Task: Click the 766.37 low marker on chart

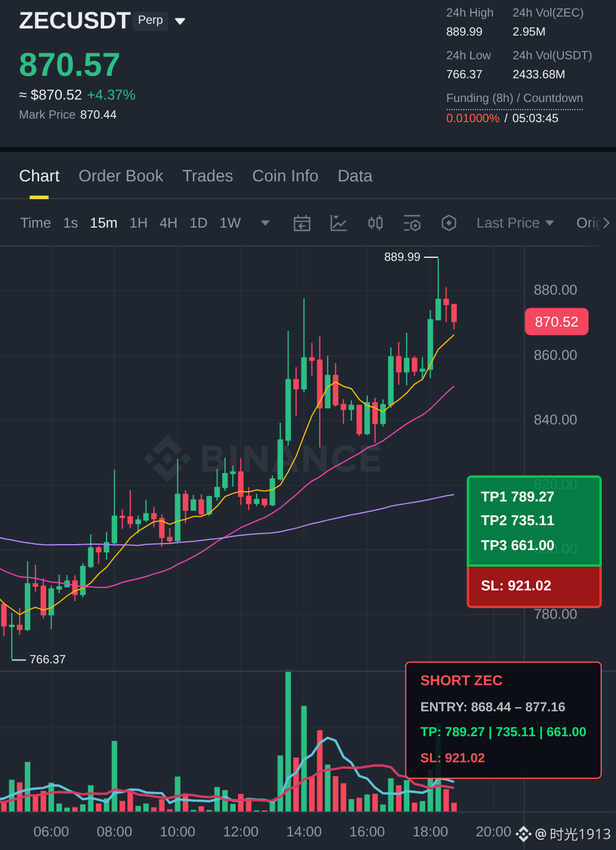Action: coord(47,659)
